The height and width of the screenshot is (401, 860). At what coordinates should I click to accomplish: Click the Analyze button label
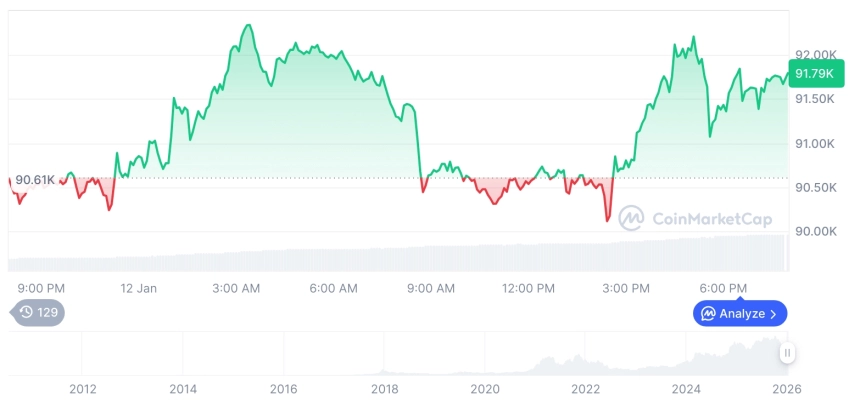point(741,314)
